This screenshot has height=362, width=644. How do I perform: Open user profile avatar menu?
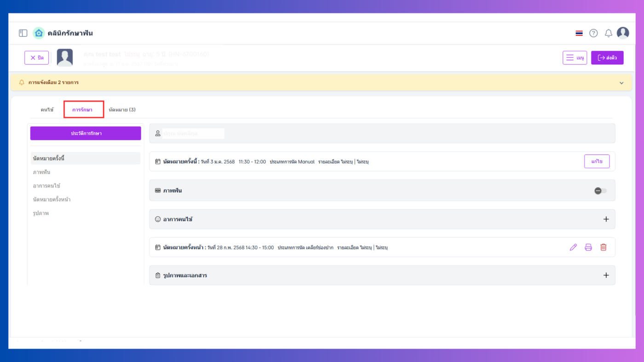pos(623,33)
